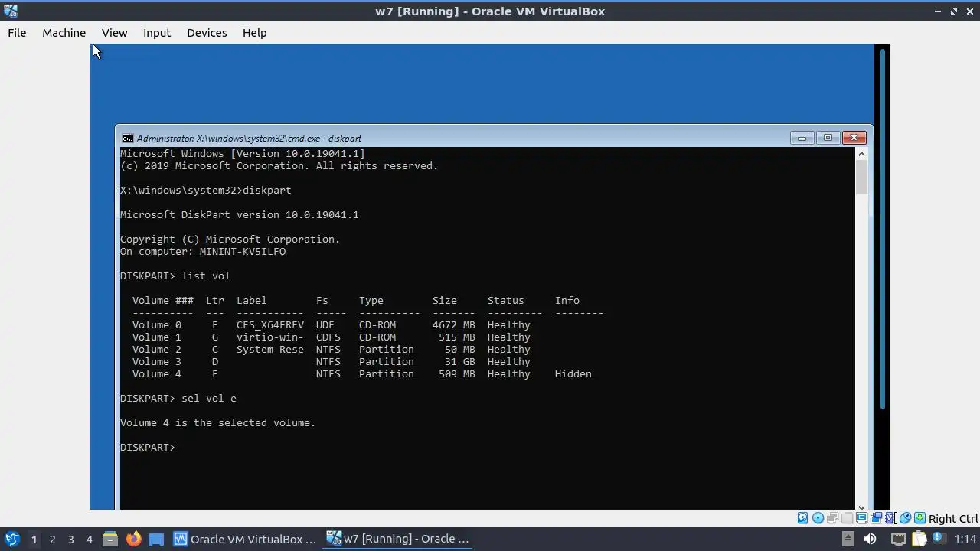This screenshot has height=551, width=980.
Task: Click the overlapping blue squares recording indicator
Action: tap(877, 518)
